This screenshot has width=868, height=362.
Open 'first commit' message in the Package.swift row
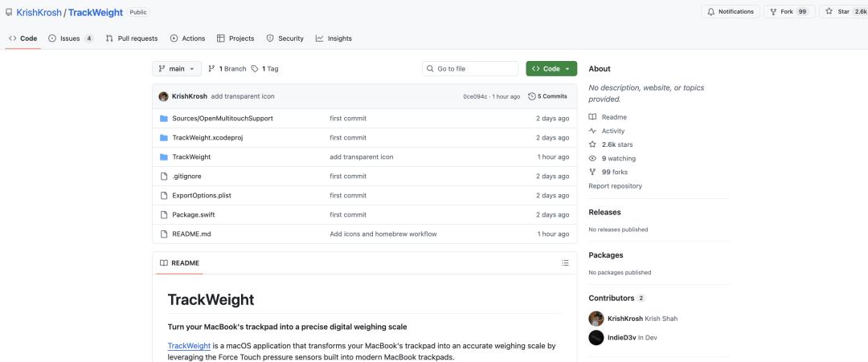click(348, 214)
